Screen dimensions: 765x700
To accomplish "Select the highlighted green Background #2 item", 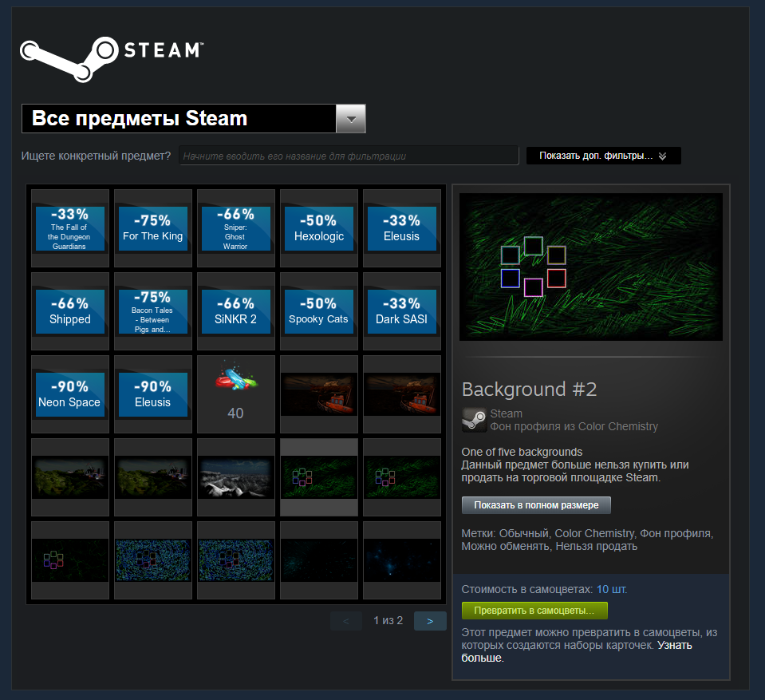I will click(318, 477).
